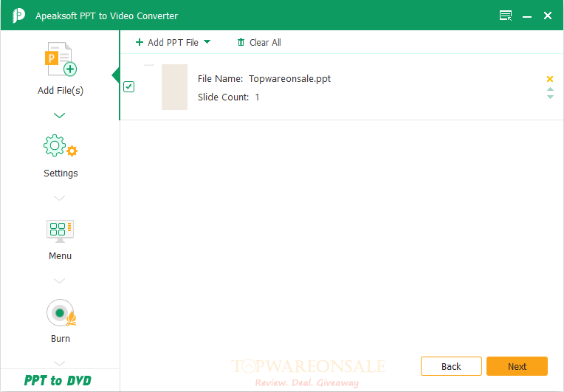The height and width of the screenshot is (392, 564).
Task: Click the Burn disc step icon
Action: coord(61,313)
